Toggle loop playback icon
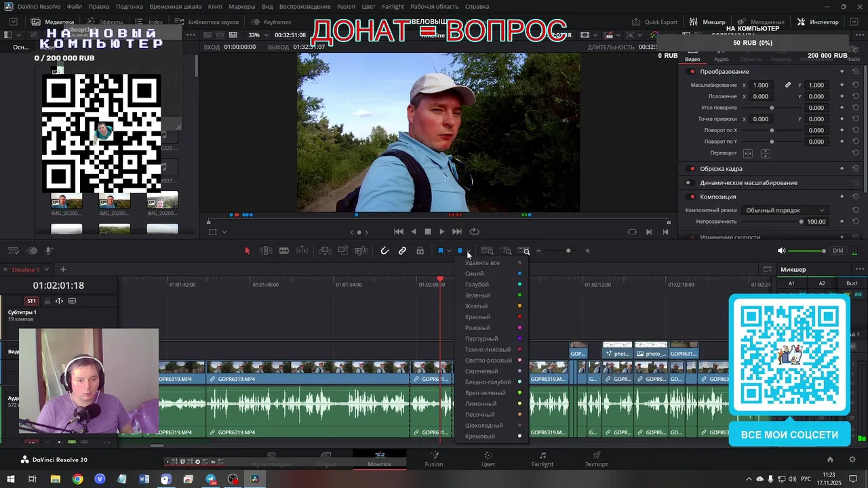Image resolution: width=868 pixels, height=488 pixels. (475, 232)
